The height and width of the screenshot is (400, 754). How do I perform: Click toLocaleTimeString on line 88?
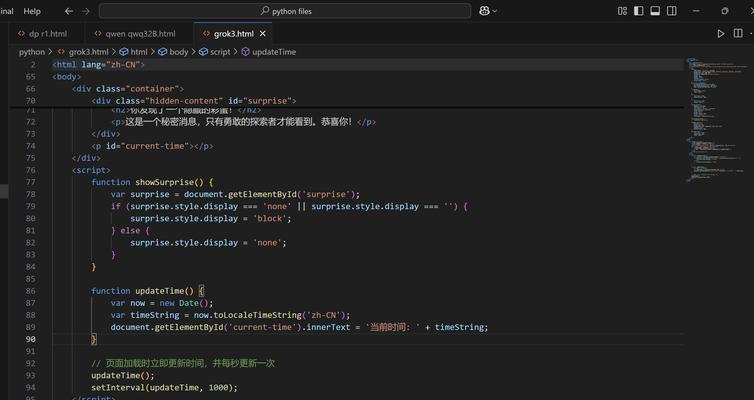[x=257, y=315]
